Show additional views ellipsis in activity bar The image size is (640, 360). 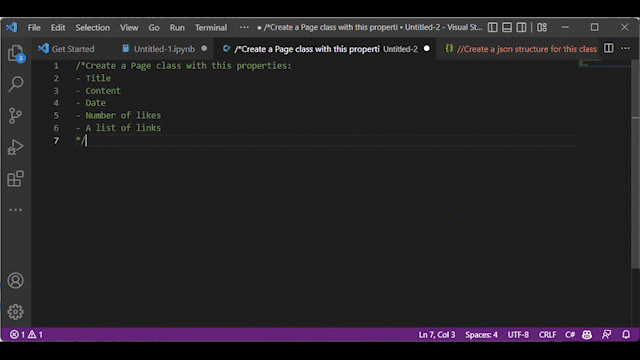click(16, 210)
